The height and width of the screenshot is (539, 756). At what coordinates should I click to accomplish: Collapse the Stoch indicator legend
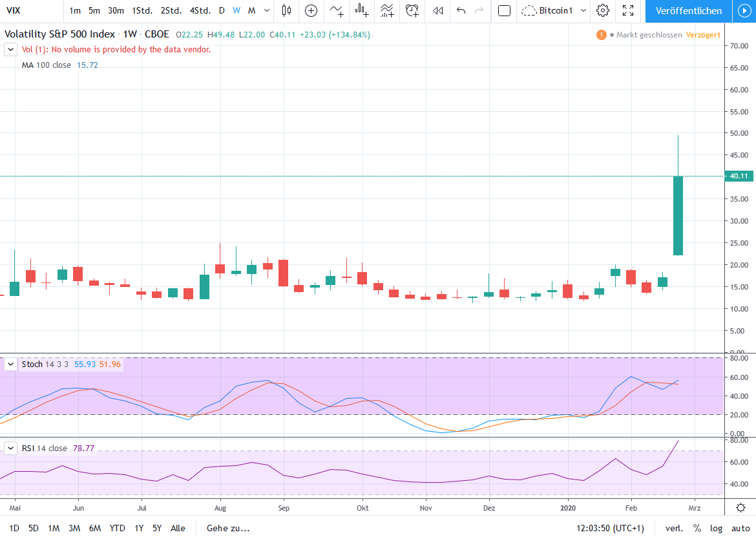pyautogui.click(x=10, y=365)
